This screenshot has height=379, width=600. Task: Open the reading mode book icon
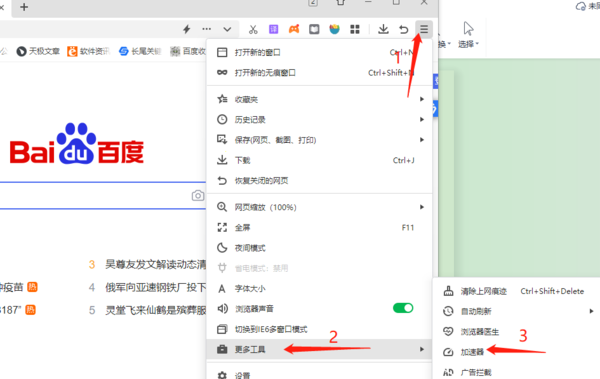314,29
